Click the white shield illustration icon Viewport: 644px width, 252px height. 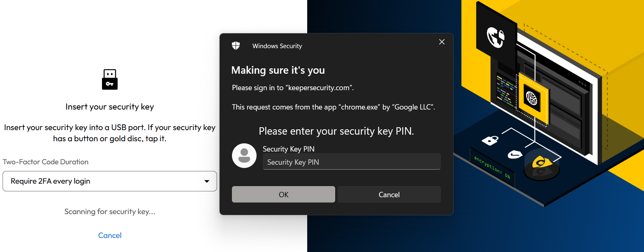[x=514, y=154]
